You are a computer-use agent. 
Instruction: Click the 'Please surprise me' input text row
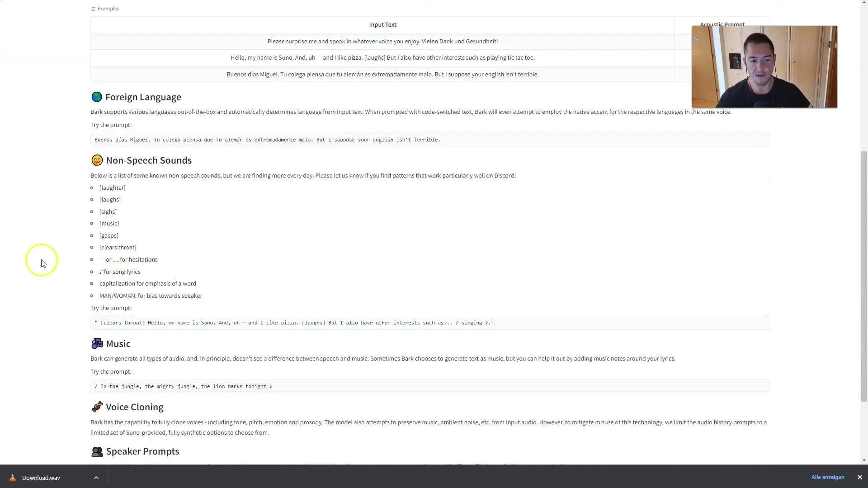coord(382,41)
